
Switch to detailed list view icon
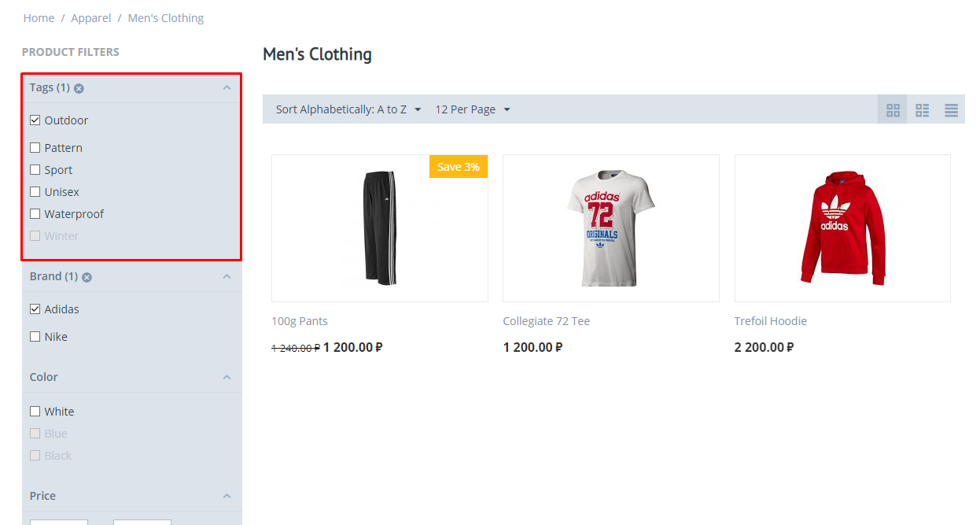pos(922,110)
